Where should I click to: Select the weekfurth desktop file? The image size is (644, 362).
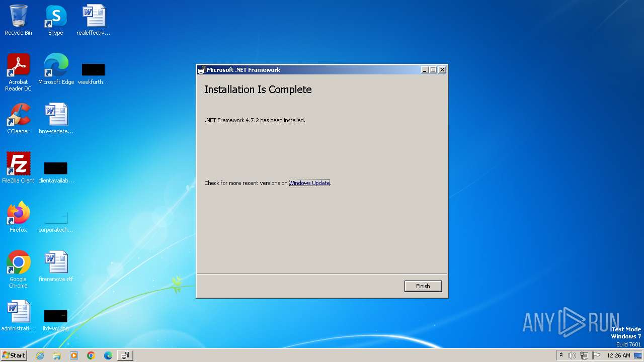[x=94, y=73]
